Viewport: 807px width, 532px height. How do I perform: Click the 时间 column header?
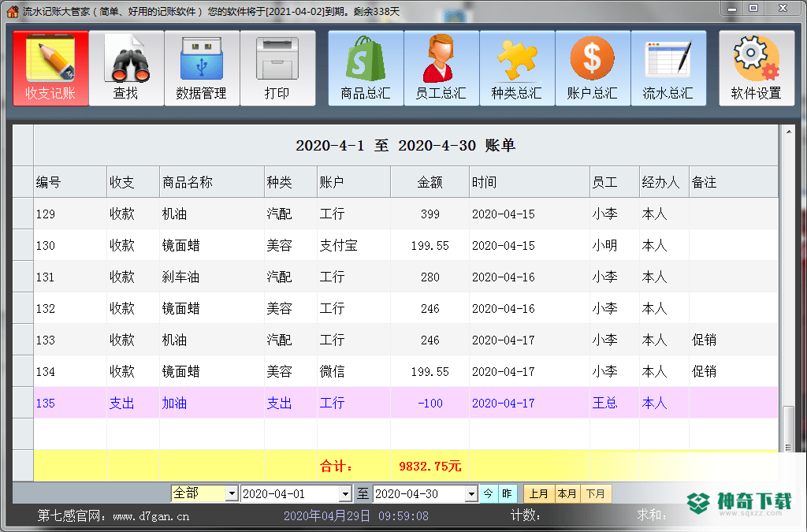point(529,182)
